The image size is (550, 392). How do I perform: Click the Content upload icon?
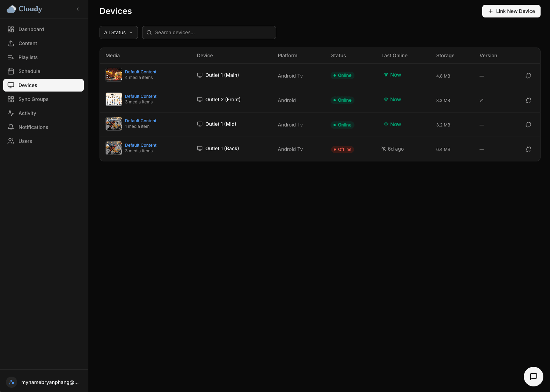tap(11, 43)
